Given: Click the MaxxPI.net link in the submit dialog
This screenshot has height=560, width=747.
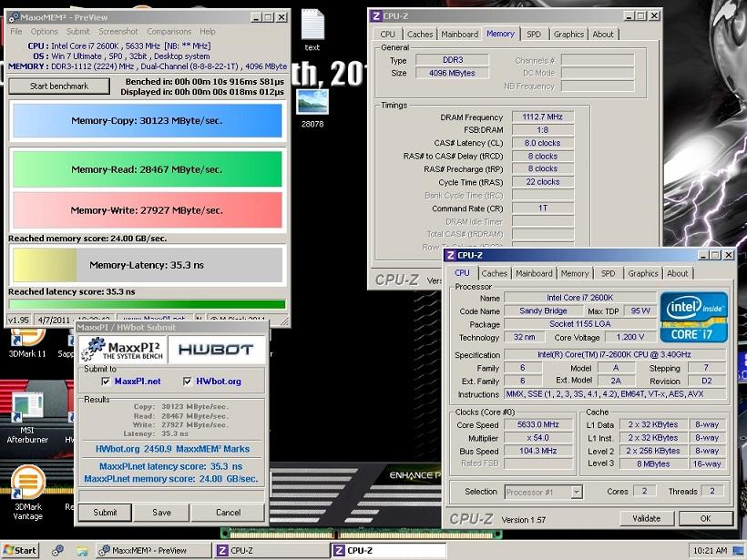Looking at the screenshot, I should pos(138,381).
